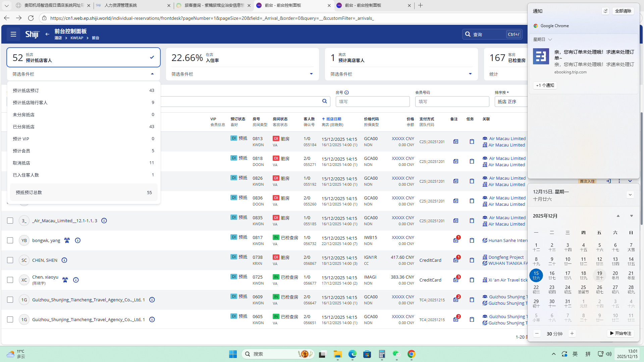Click the room number input field
This screenshot has height=362, width=644.
pyautogui.click(x=372, y=102)
